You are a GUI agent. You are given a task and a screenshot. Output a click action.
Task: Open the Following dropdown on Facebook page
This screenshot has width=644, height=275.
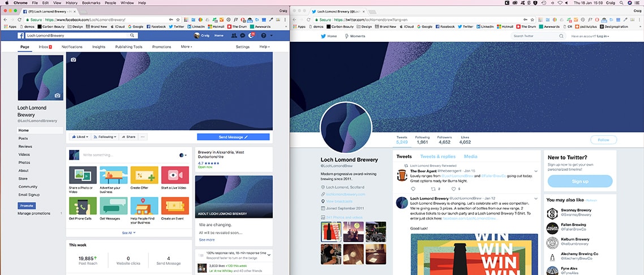[x=105, y=137]
